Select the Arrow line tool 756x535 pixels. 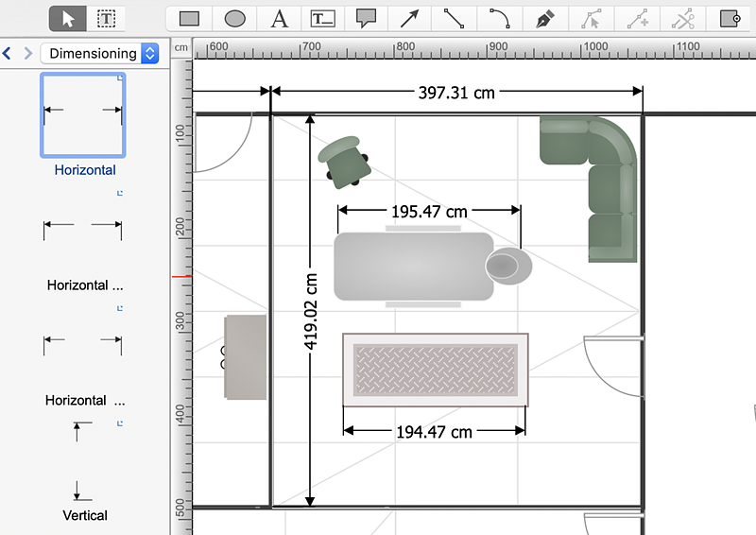(409, 18)
